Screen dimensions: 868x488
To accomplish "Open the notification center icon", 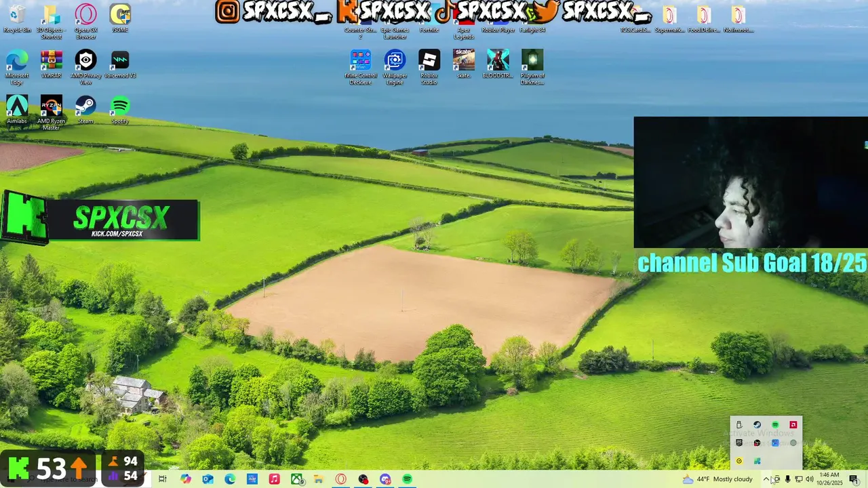I will point(854,479).
